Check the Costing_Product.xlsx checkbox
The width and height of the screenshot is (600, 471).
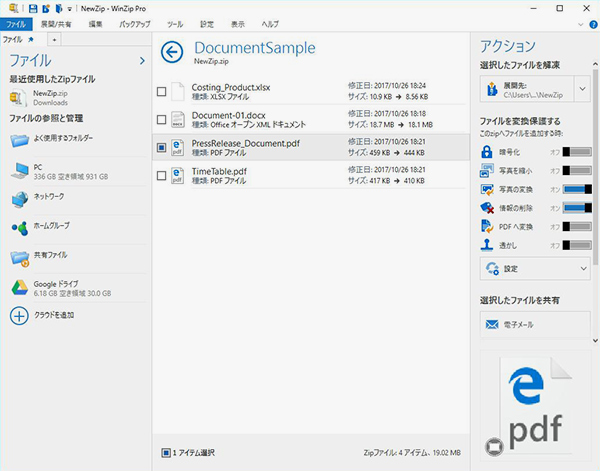pyautogui.click(x=162, y=93)
